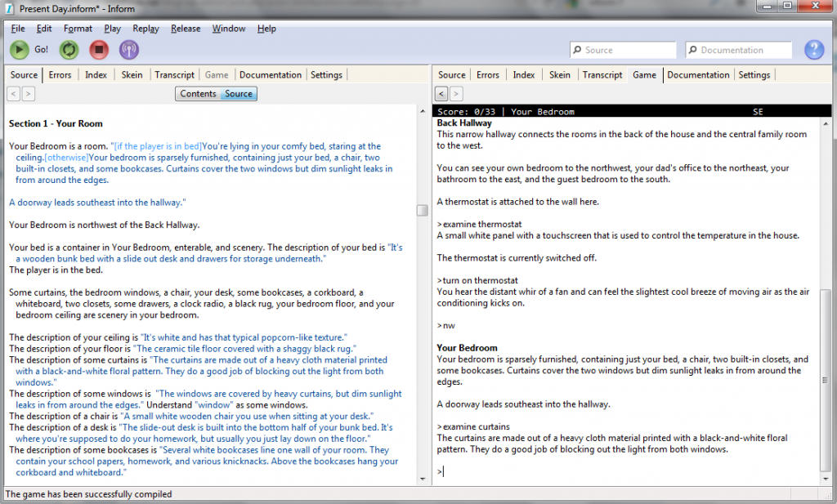
Task: Click the back arrow in the left pane
Action: click(12, 93)
